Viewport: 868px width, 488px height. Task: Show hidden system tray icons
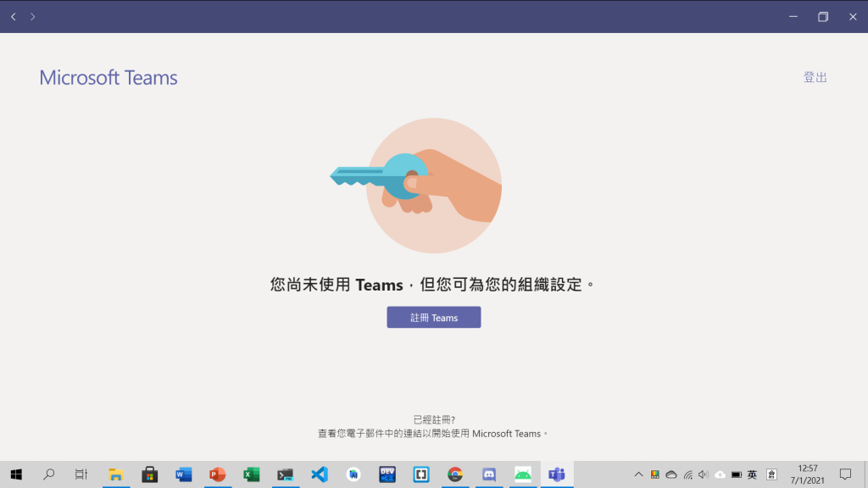pyautogui.click(x=638, y=474)
